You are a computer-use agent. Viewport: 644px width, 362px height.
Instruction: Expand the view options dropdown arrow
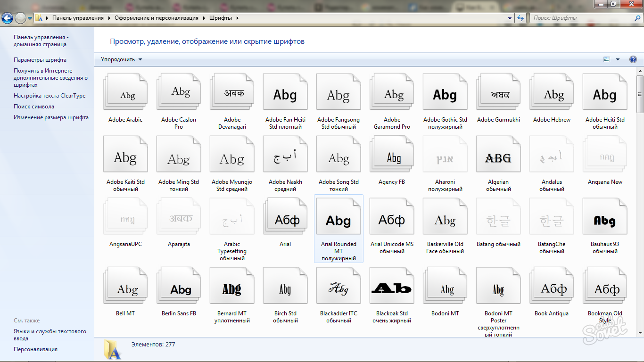pyautogui.click(x=618, y=59)
